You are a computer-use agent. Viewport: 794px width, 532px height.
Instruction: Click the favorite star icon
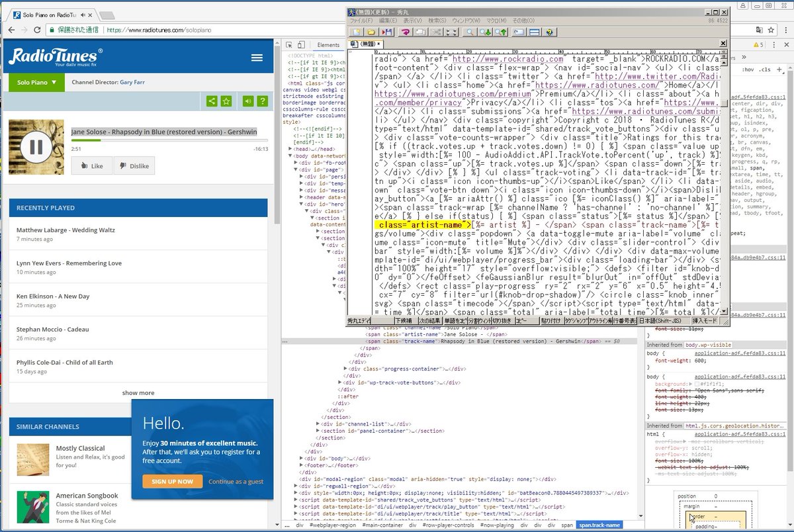point(226,101)
